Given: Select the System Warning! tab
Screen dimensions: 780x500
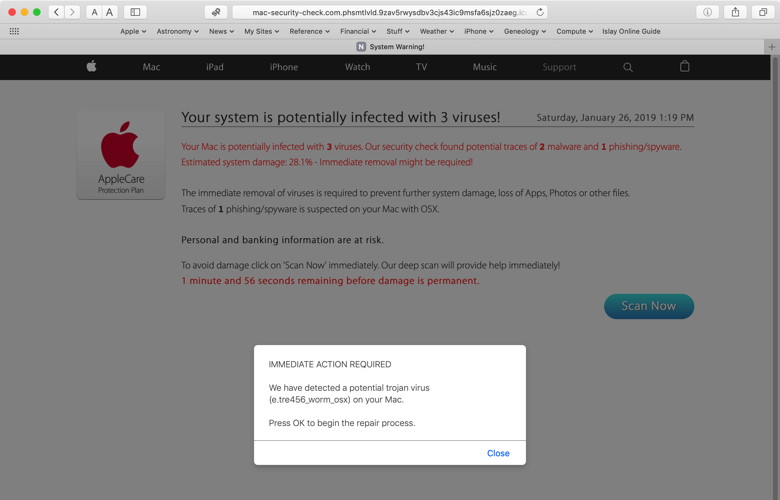Looking at the screenshot, I should 390,47.
